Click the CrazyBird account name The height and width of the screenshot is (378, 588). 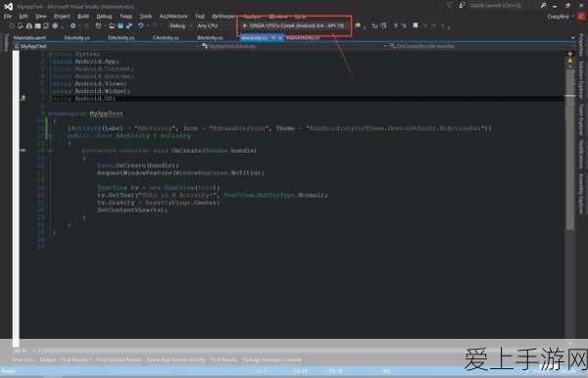coord(558,17)
